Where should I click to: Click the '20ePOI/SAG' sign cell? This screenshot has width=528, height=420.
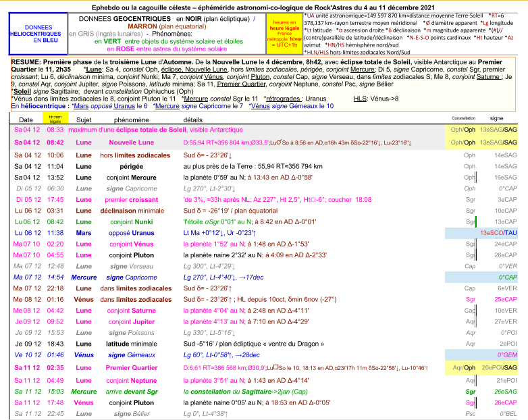point(500,368)
